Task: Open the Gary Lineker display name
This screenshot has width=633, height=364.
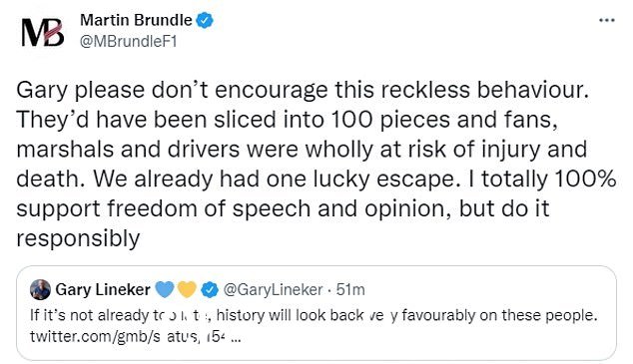Action: point(103,289)
